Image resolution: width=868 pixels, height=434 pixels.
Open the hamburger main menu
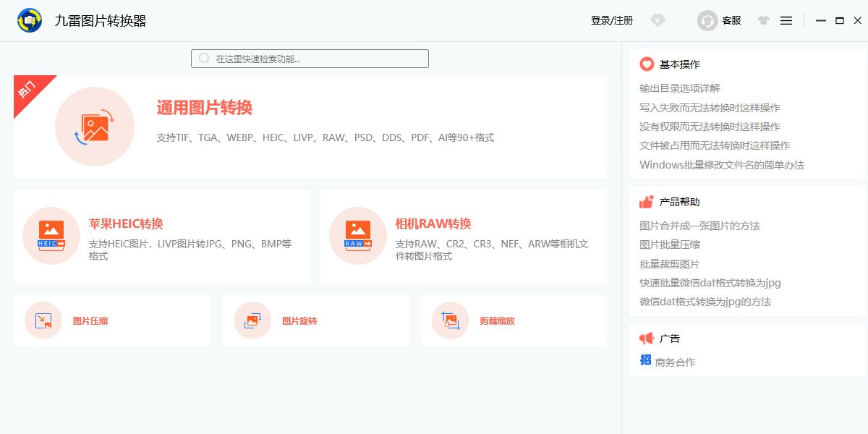(x=786, y=21)
